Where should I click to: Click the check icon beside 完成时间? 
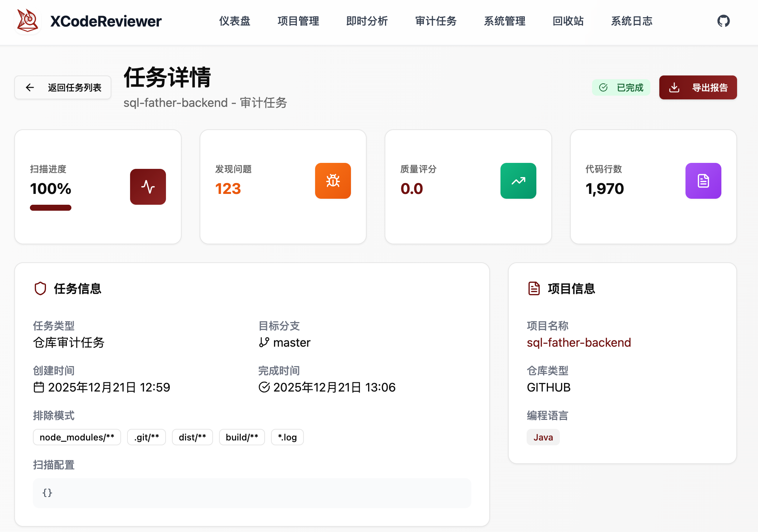click(264, 387)
